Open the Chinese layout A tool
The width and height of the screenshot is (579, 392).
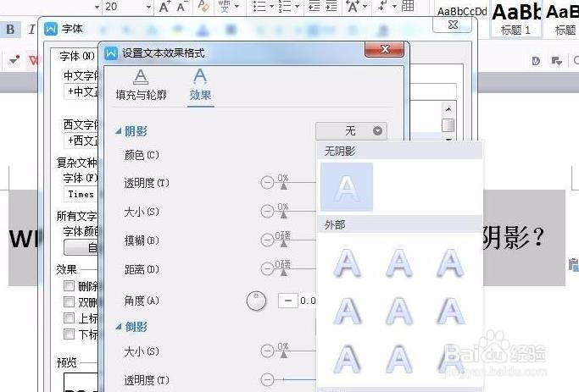pos(353,6)
